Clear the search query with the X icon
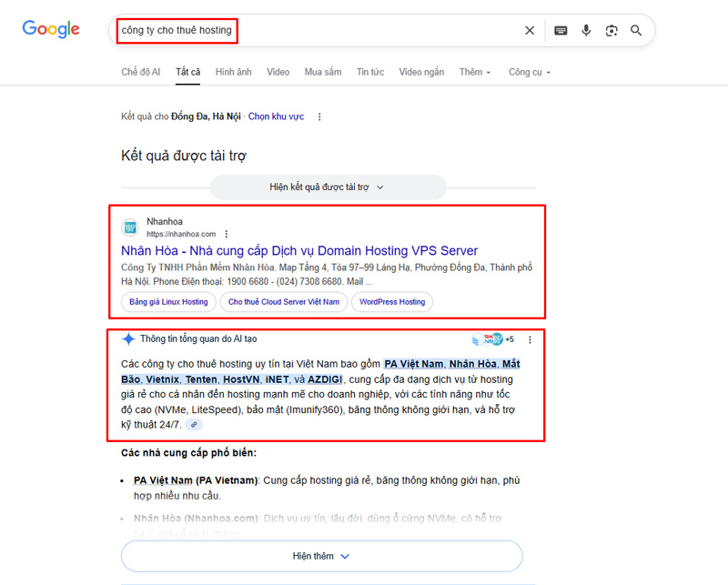728x585 pixels. coord(530,30)
